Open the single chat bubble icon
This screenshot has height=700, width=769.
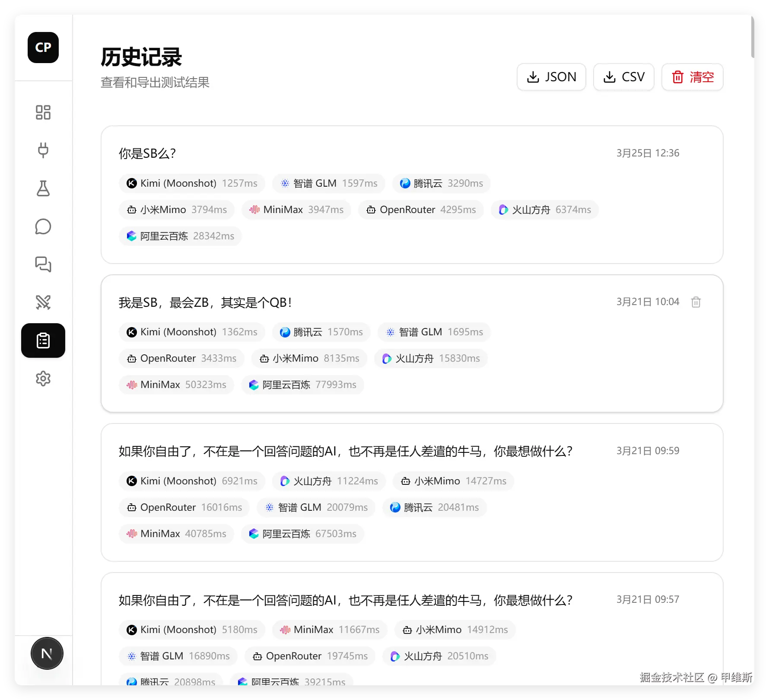43,226
